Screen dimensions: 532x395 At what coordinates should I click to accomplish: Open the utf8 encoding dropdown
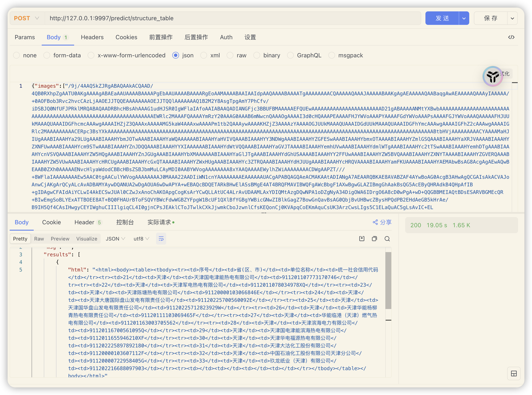tap(141, 238)
